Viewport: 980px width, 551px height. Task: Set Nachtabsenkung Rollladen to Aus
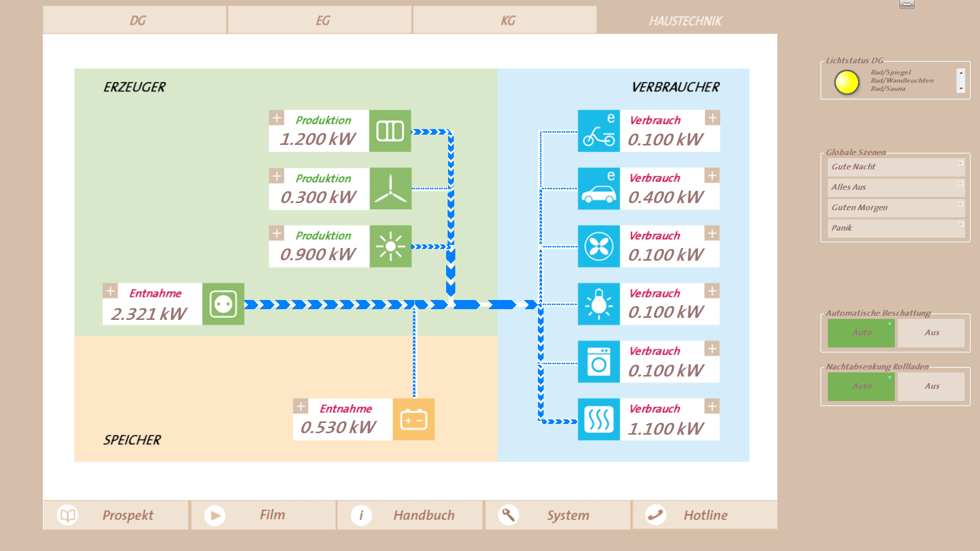coord(931,386)
